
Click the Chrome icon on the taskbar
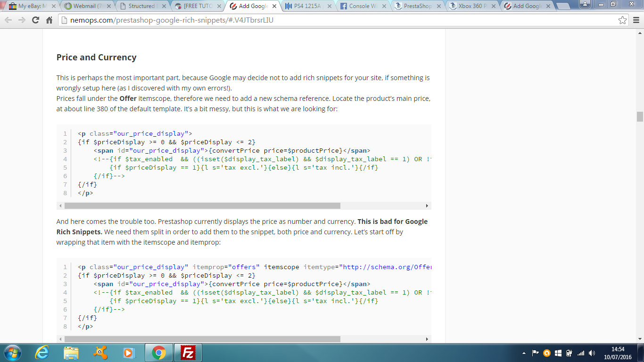click(x=159, y=353)
